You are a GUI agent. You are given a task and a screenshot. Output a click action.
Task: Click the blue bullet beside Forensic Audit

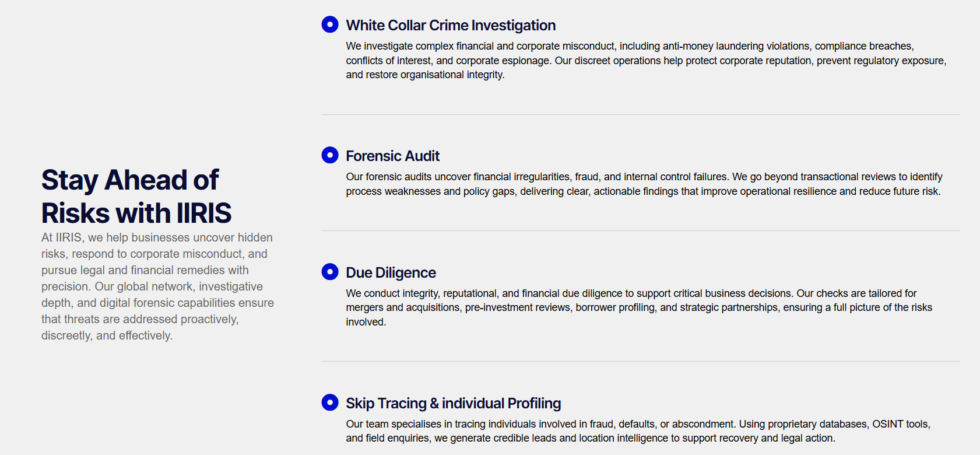330,155
